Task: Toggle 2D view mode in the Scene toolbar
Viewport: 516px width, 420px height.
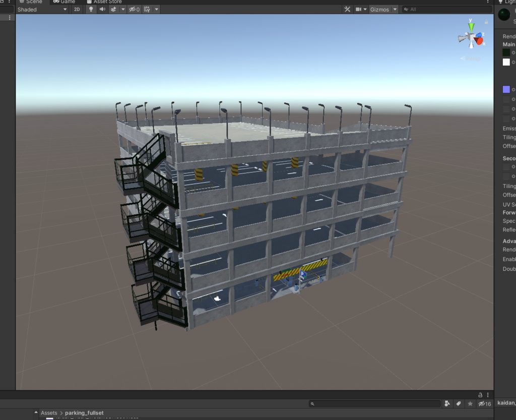Action: click(77, 9)
